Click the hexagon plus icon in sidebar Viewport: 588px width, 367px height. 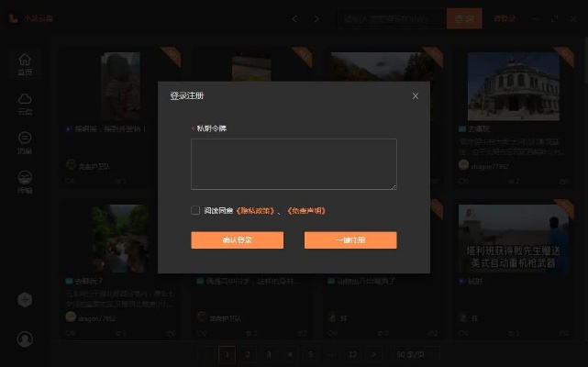[x=25, y=299]
